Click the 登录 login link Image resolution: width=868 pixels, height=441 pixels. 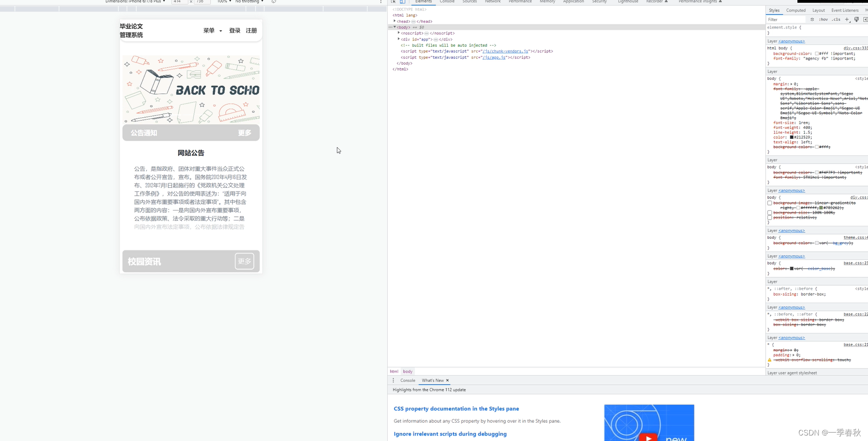235,30
